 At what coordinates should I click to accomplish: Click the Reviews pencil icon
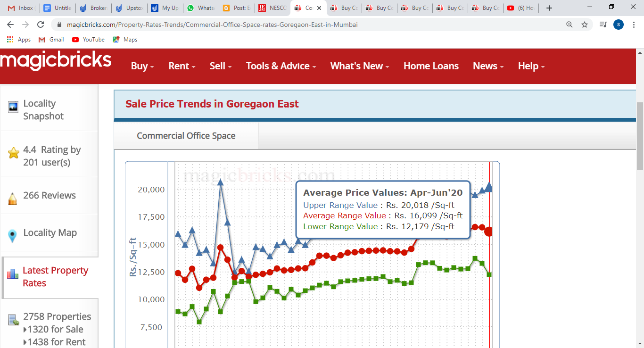(x=13, y=199)
